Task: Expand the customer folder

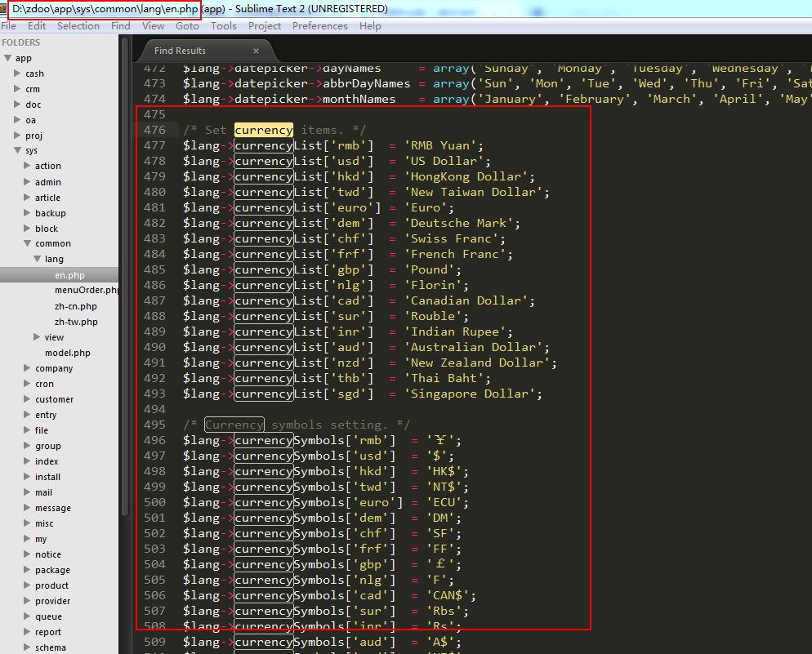Action: [x=28, y=399]
